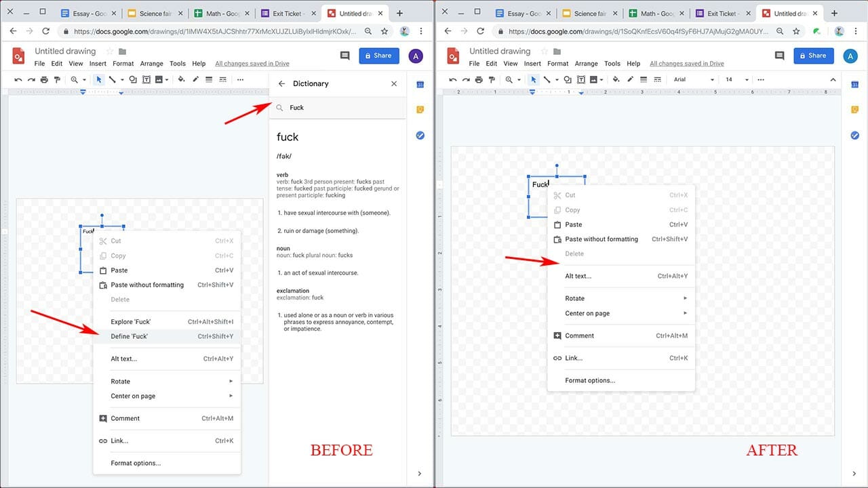Choose "Explore 'Fuck'" in the left context menu
This screenshot has height=488, width=868.
[x=167, y=322]
